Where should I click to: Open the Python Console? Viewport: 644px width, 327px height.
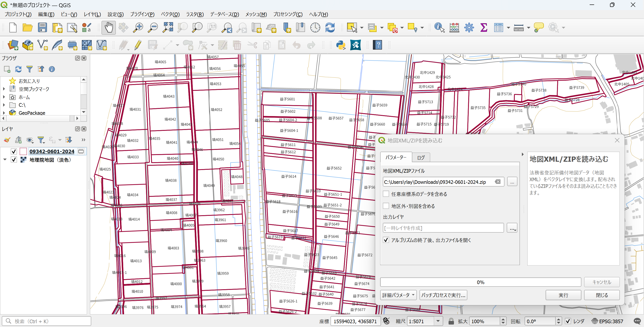click(x=341, y=45)
